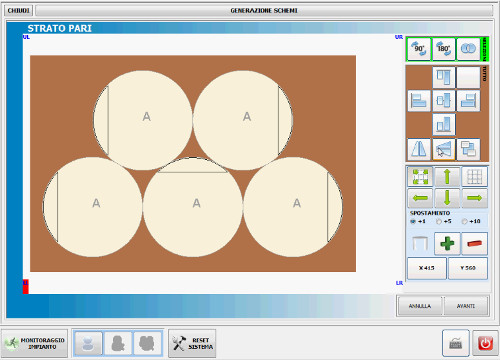Align selected items to the top
The width and height of the screenshot is (500, 360).
tap(444, 77)
